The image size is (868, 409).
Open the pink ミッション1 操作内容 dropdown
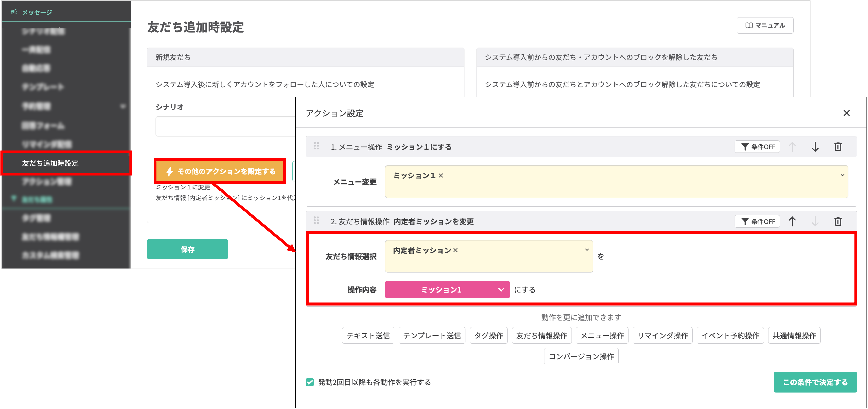click(447, 289)
